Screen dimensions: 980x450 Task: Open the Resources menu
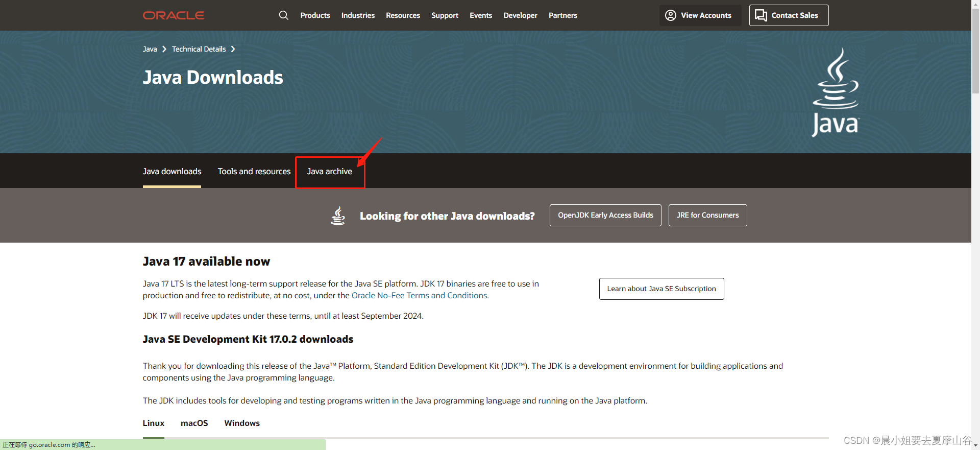403,15
